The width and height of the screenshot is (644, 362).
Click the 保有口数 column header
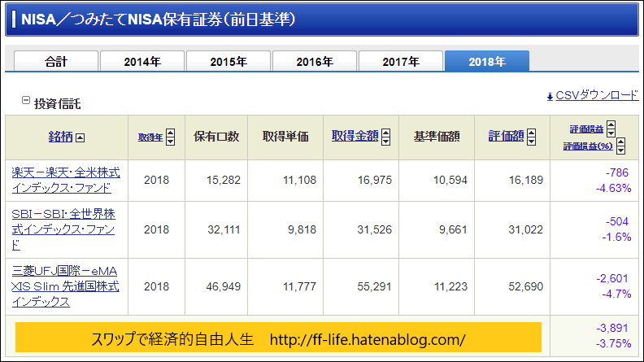216,137
